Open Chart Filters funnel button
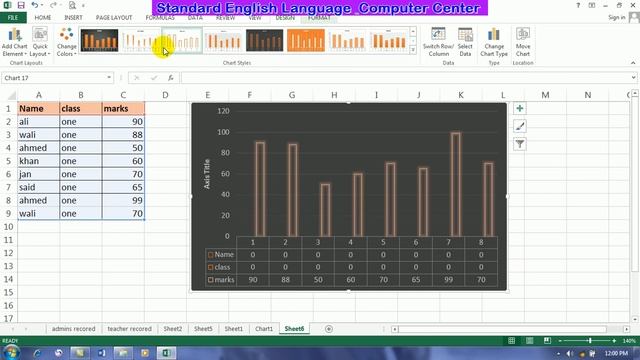 (520, 144)
